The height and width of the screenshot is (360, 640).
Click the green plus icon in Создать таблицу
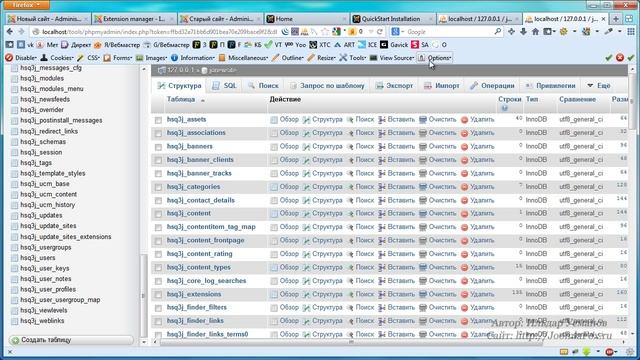click(16, 340)
